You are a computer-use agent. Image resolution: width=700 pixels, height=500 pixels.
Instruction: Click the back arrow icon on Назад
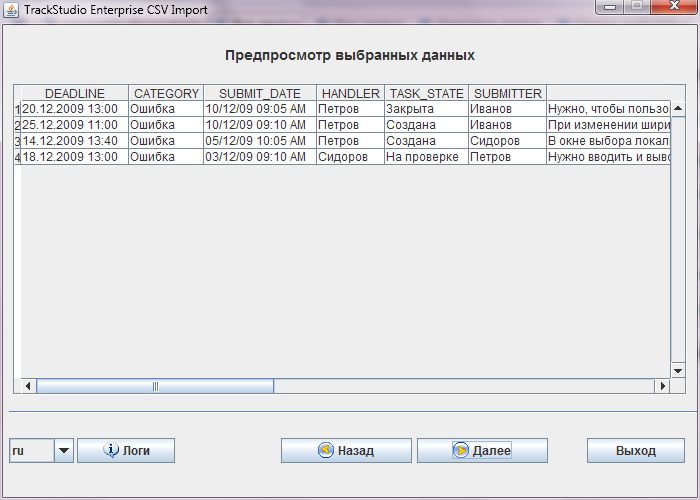tap(325, 451)
